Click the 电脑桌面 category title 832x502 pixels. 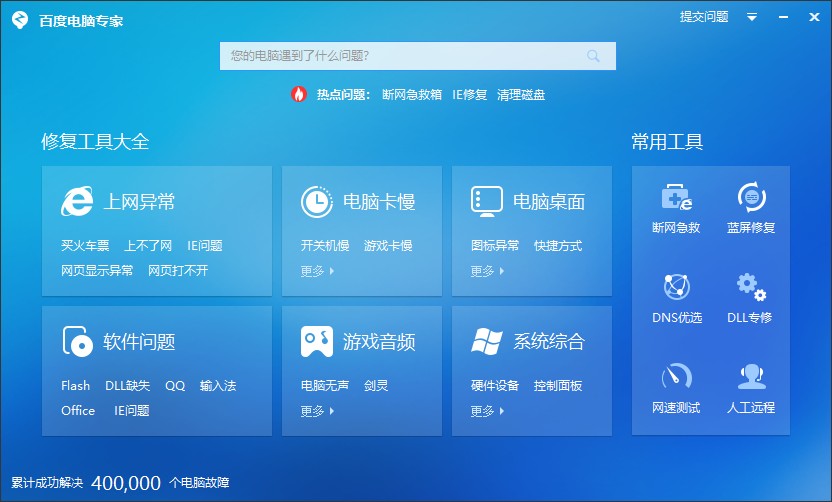tap(549, 202)
